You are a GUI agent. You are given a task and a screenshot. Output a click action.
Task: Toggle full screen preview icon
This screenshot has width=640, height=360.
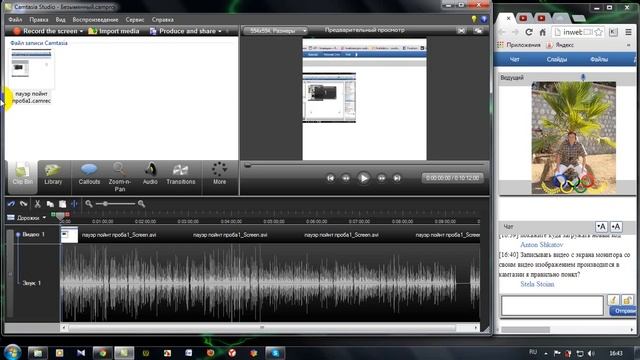461,31
